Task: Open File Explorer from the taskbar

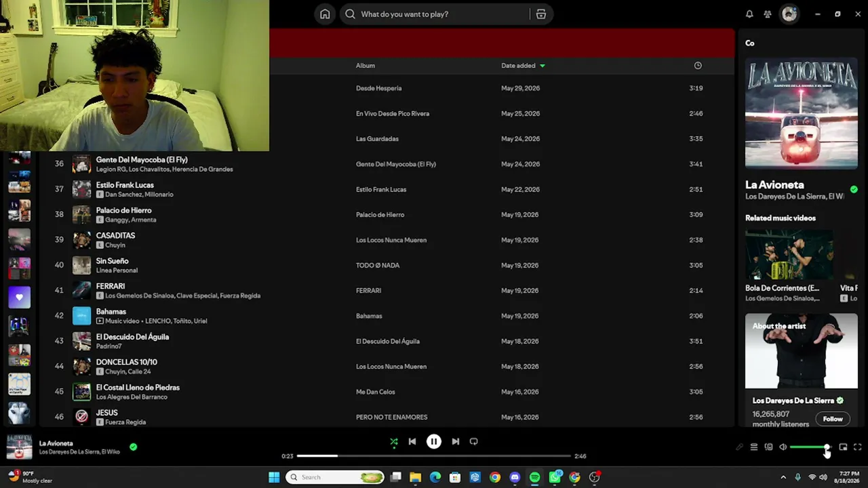Action: coord(416,477)
